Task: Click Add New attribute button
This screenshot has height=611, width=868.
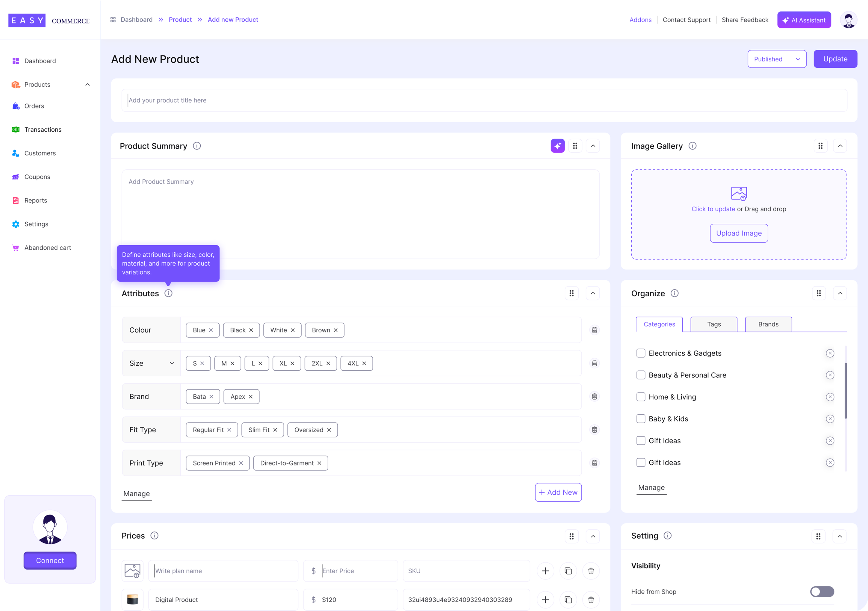Action: (558, 492)
